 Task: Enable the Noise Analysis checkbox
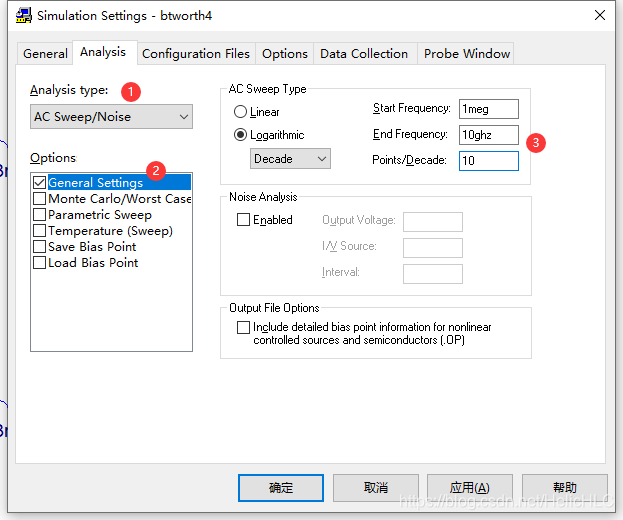pos(243,220)
